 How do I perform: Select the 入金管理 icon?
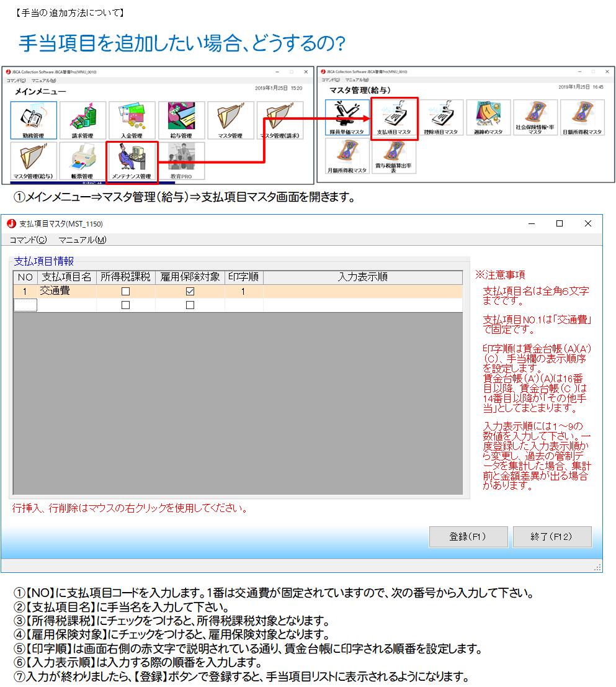coord(132,120)
